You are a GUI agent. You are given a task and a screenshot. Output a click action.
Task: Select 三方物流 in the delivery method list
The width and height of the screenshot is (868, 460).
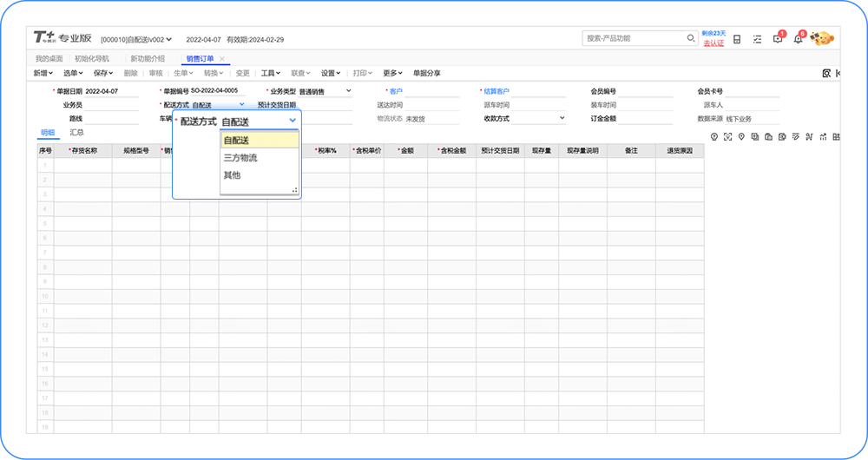tap(240, 158)
